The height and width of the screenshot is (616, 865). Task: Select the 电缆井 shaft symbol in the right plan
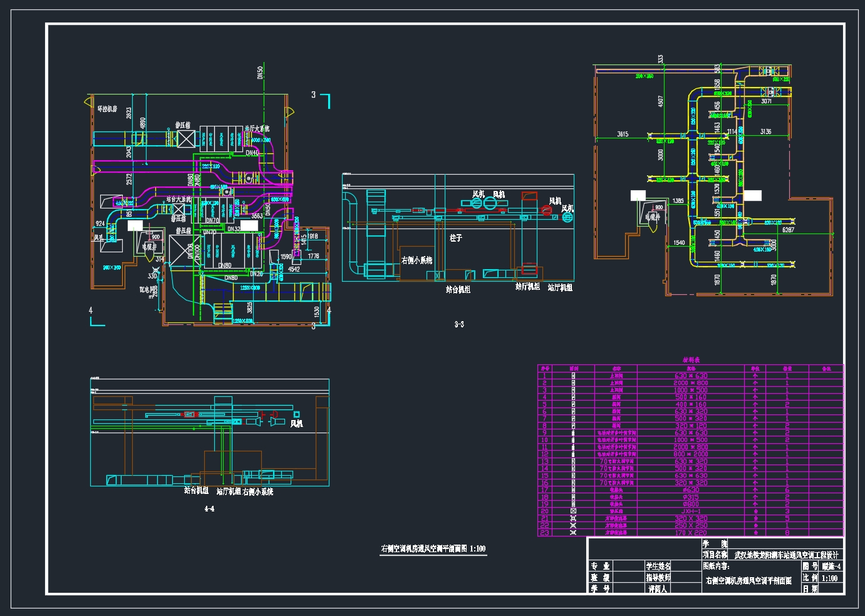pos(653,217)
